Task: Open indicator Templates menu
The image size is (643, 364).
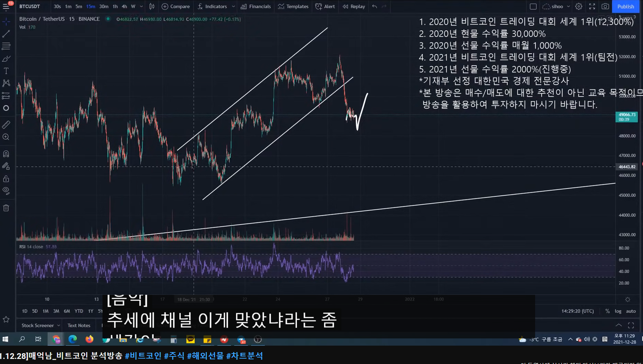Action: 293,6
